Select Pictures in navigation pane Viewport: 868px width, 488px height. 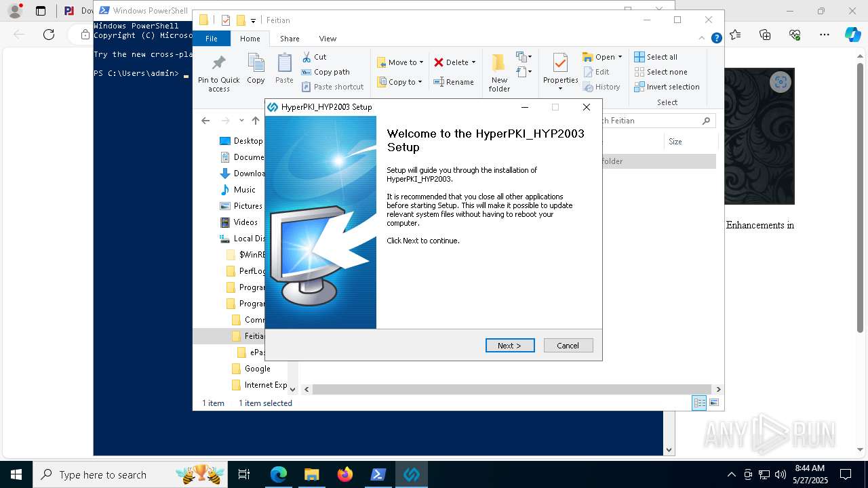point(241,206)
